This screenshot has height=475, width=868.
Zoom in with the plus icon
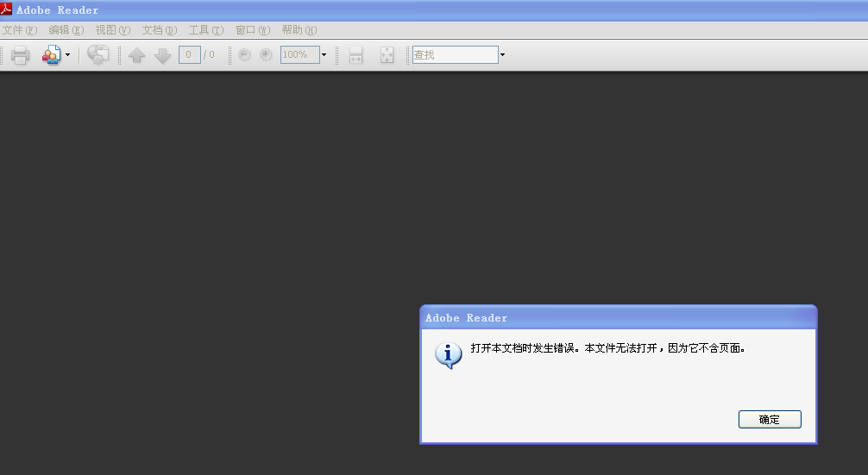click(x=266, y=54)
